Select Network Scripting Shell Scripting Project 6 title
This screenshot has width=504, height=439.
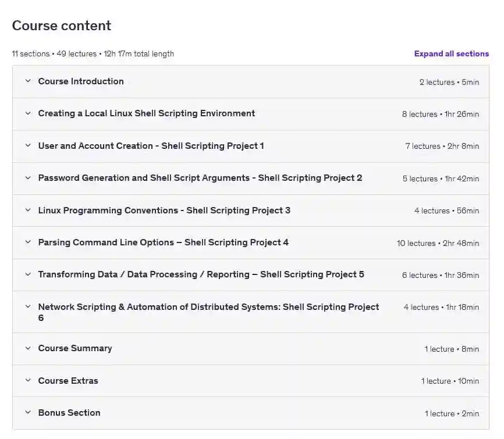208,312
